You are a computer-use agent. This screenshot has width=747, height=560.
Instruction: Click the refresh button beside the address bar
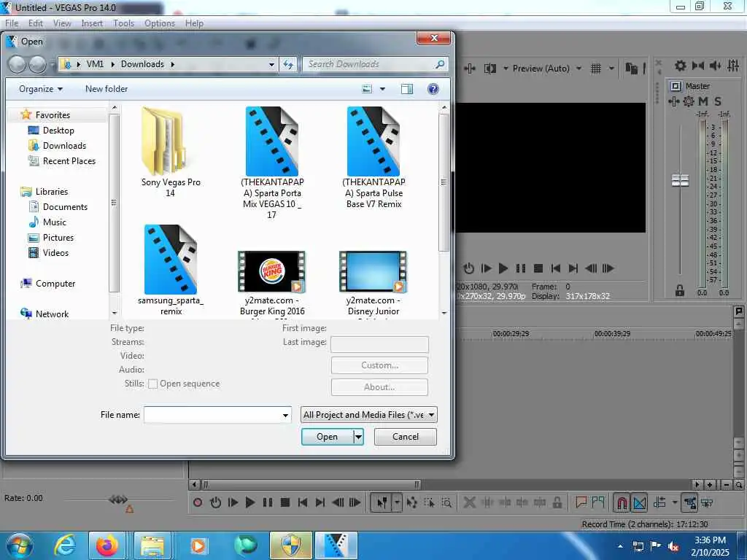click(288, 64)
